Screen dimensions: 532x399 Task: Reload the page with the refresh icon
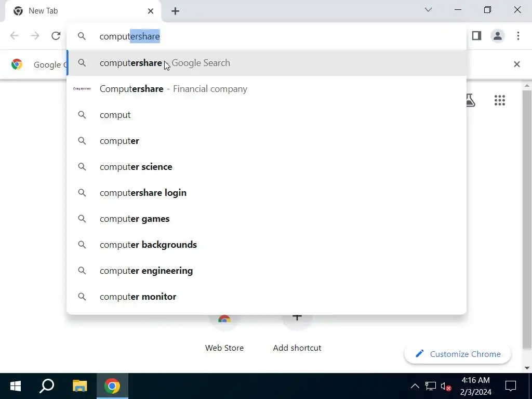(x=56, y=36)
